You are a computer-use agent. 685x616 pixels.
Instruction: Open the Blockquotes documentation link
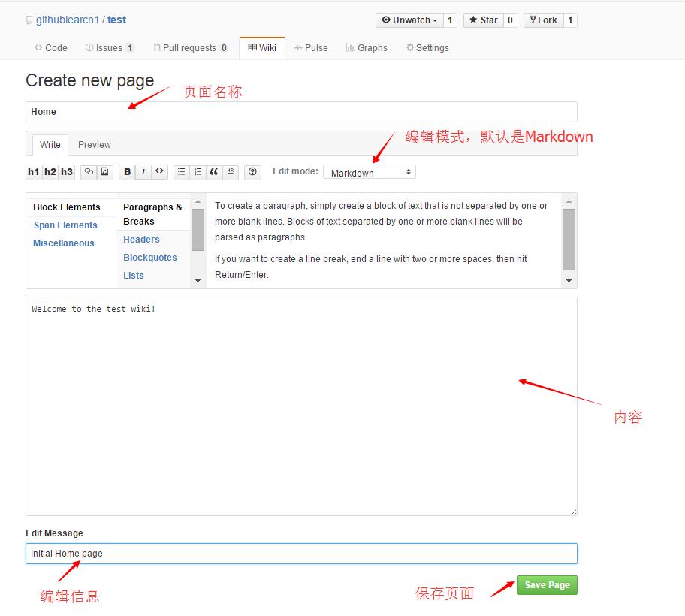click(x=150, y=257)
